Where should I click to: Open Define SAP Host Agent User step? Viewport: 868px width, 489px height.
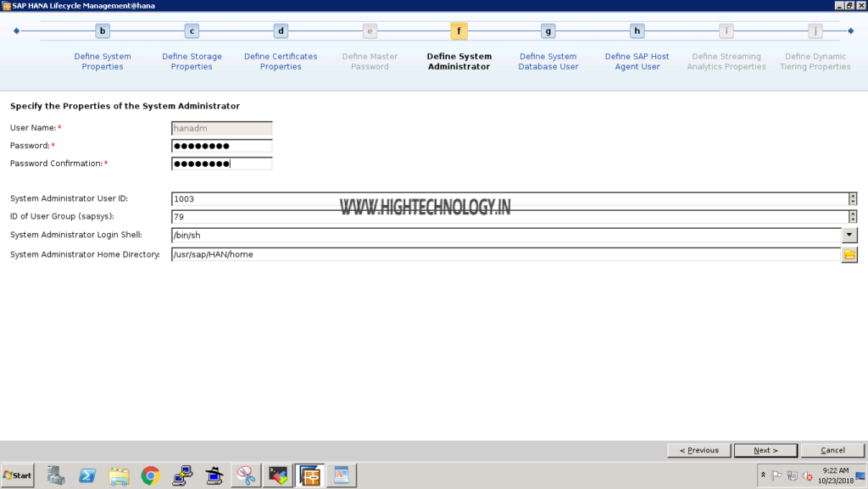[637, 61]
